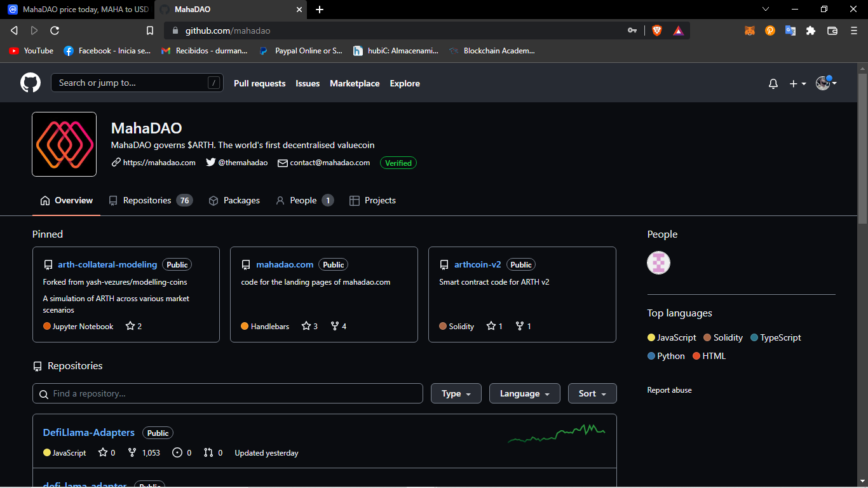Viewport: 868px width, 488px height.
Task: Open the DefiLlama-Adapters repository
Action: pos(89,432)
